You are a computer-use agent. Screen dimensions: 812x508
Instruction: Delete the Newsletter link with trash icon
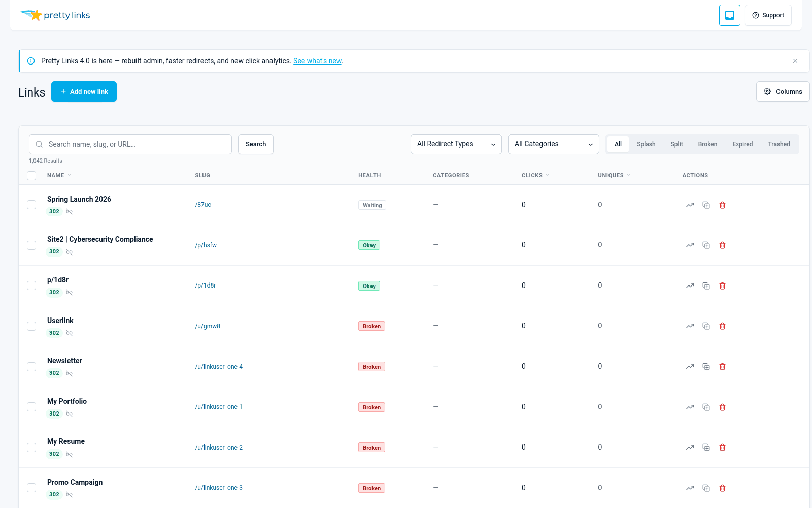(x=722, y=367)
